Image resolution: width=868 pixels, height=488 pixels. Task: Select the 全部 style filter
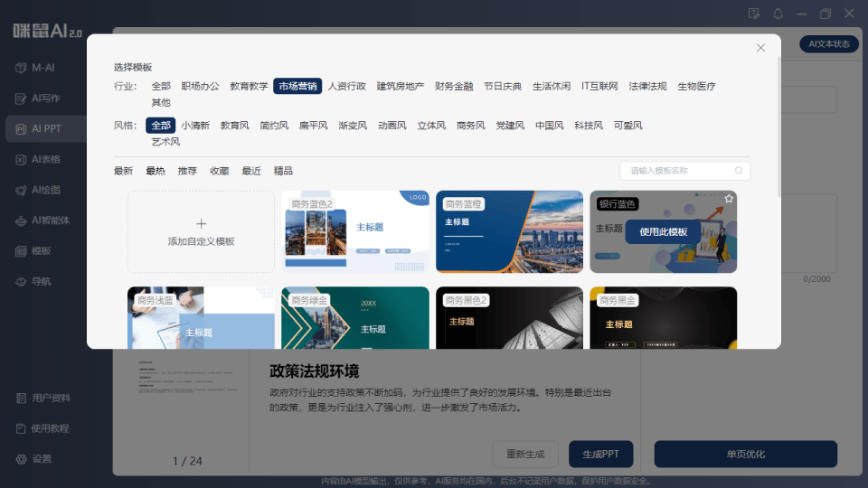(161, 126)
